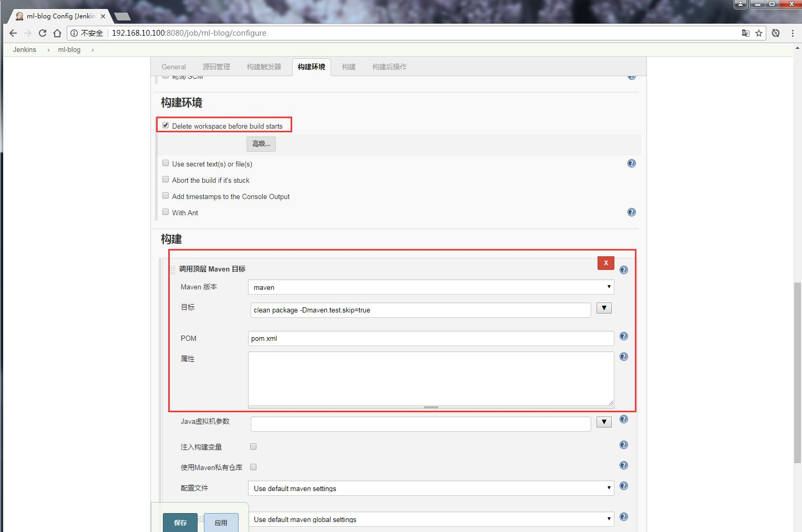Click the browser forward arrow
802x532 pixels.
(28, 33)
